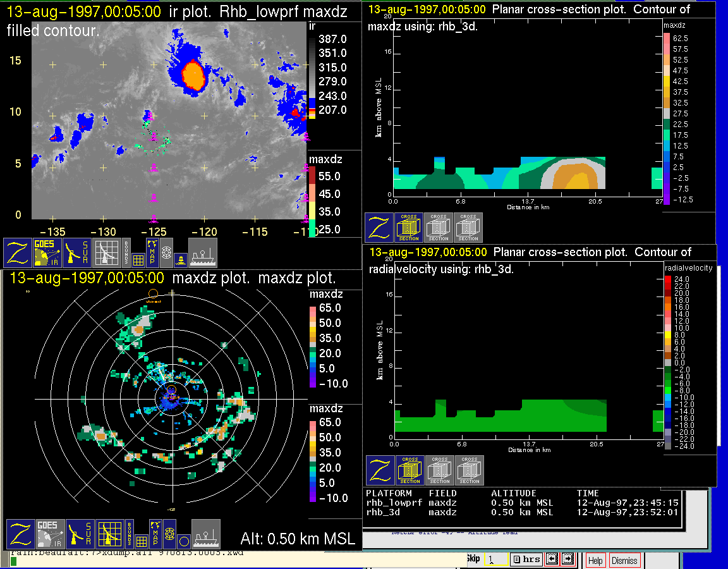Click range rings icon in maxdz plot toolbar

click(168, 534)
